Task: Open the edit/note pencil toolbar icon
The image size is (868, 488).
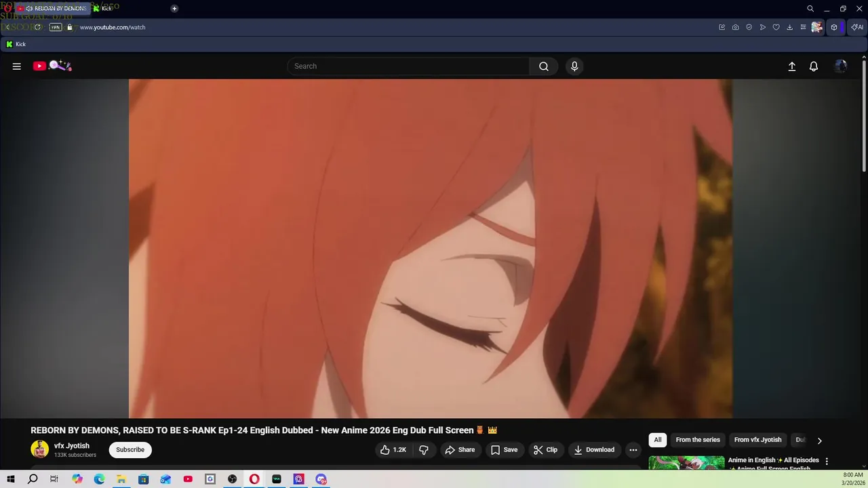Action: 722,27
